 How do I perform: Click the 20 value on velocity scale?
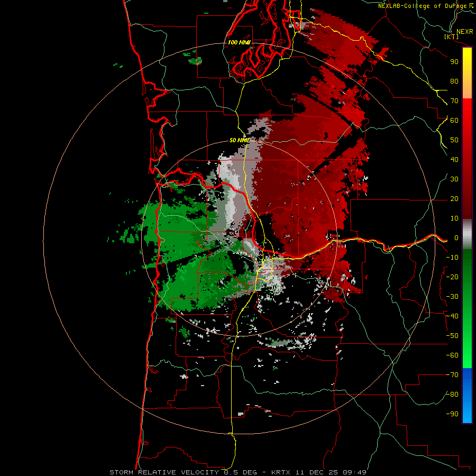click(454, 199)
